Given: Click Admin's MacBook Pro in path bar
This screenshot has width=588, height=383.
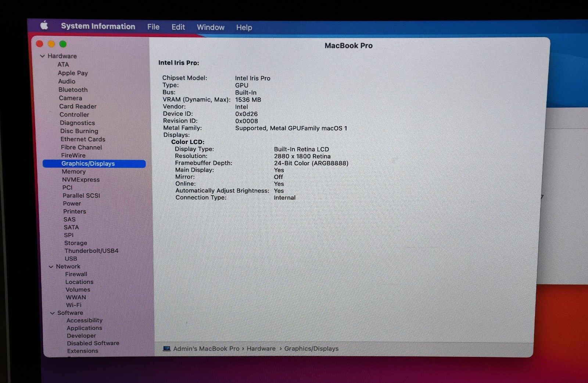Looking at the screenshot, I should 206,348.
